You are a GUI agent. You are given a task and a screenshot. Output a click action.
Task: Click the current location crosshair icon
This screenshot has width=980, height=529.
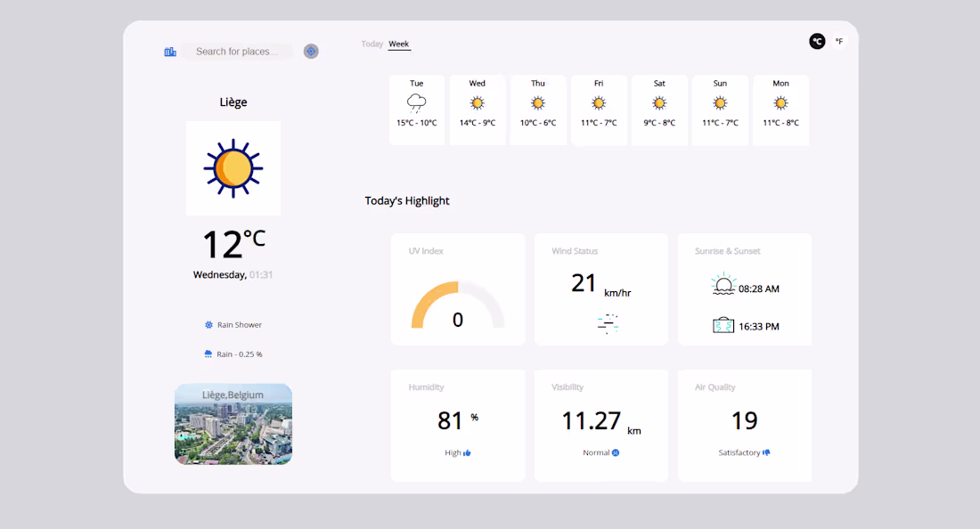tap(310, 51)
